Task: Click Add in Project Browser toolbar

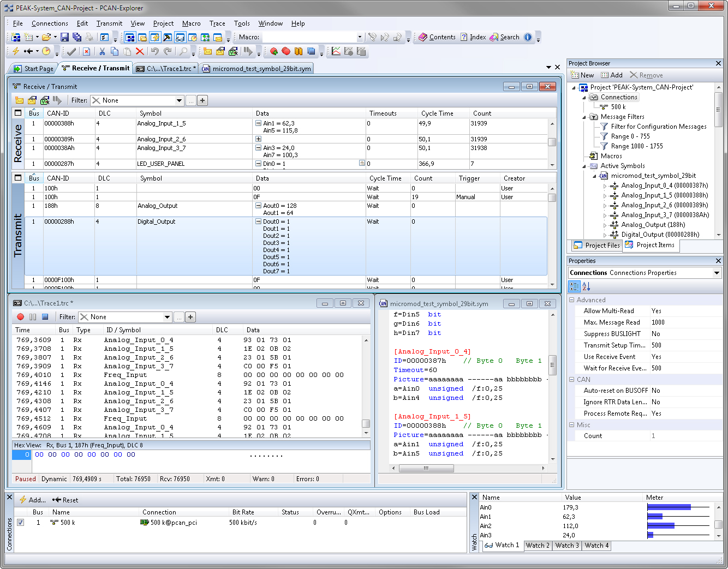Action: tap(612, 75)
